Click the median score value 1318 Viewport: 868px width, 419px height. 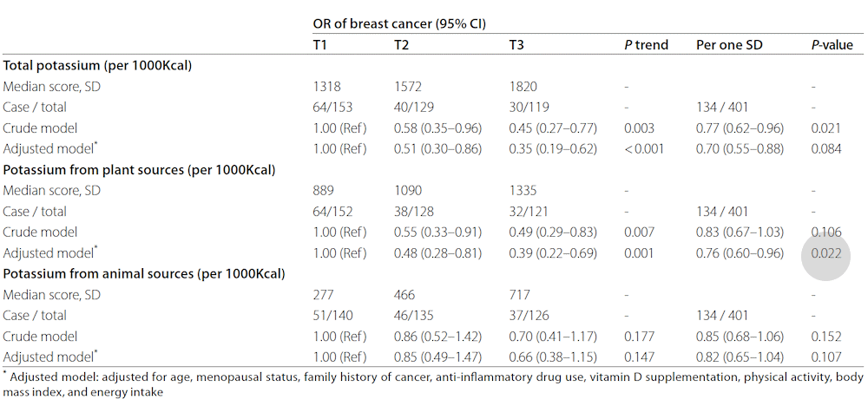327,87
